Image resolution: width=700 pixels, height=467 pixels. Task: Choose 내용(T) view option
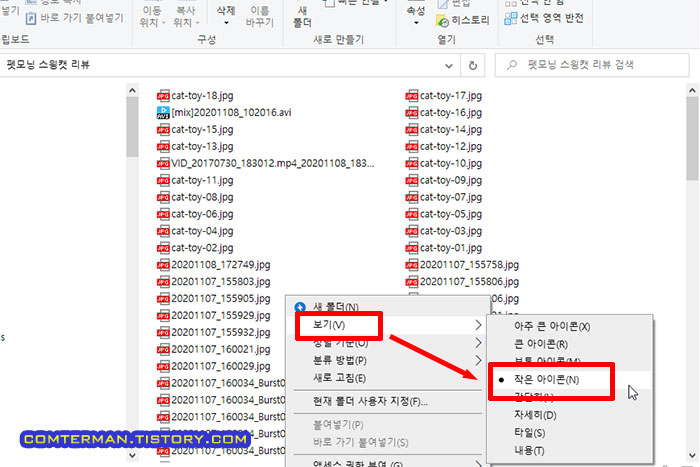(x=529, y=450)
